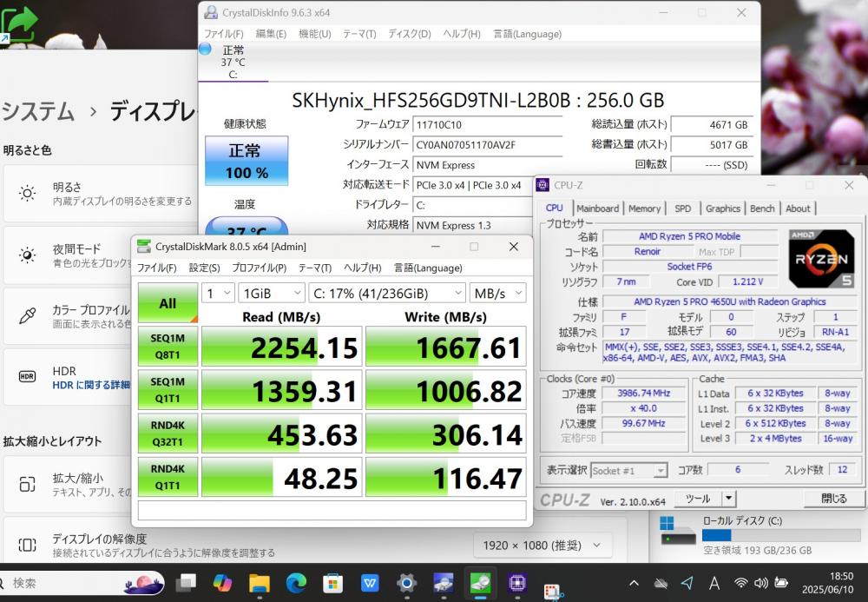Open Settings gear on the taskbar

(406, 583)
